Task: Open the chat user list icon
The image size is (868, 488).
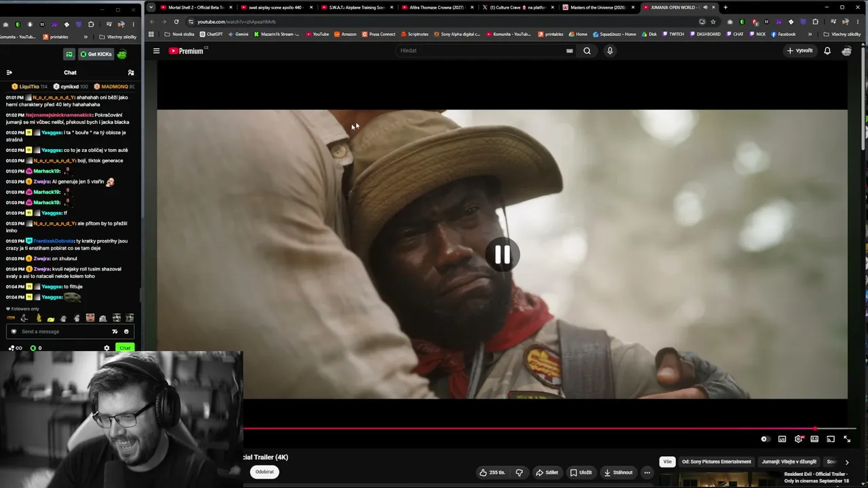Action: pyautogui.click(x=131, y=73)
